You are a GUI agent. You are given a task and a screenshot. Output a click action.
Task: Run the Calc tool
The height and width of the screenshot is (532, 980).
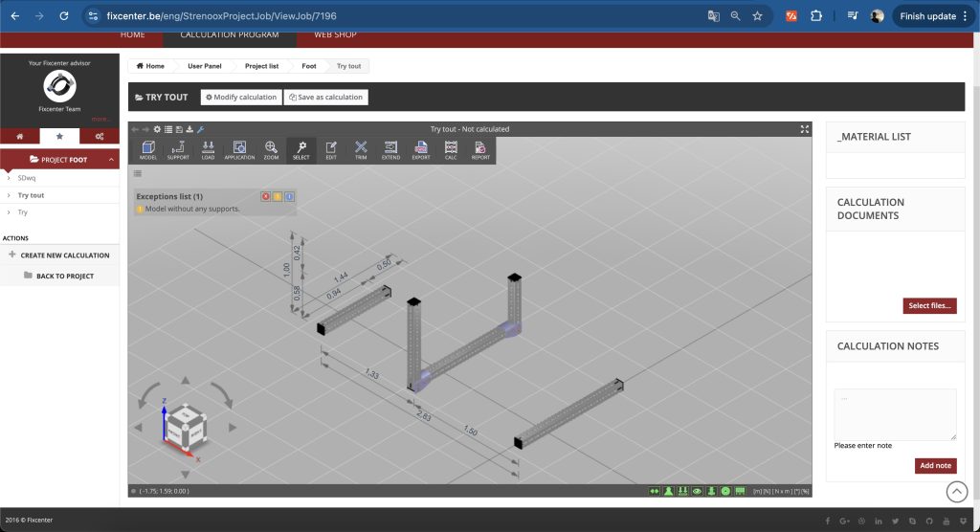(451, 150)
